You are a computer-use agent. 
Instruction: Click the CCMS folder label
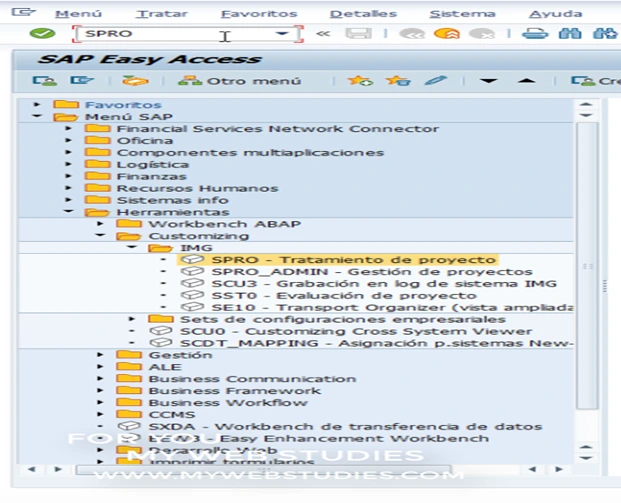click(171, 415)
